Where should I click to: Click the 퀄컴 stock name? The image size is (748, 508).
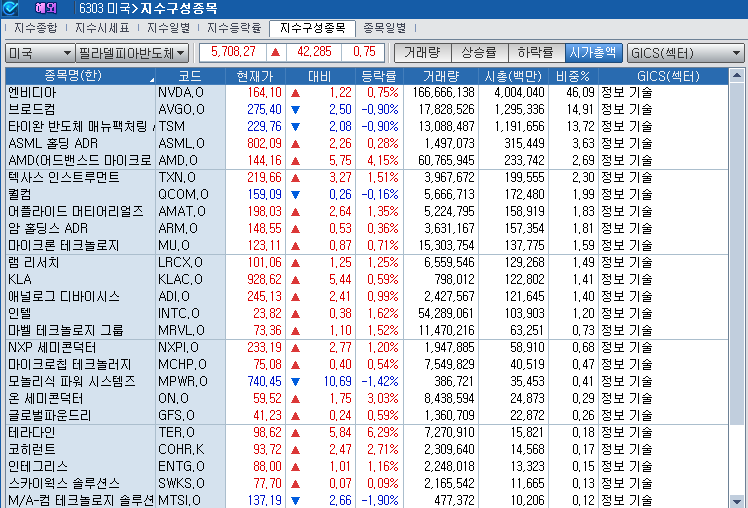point(20,195)
